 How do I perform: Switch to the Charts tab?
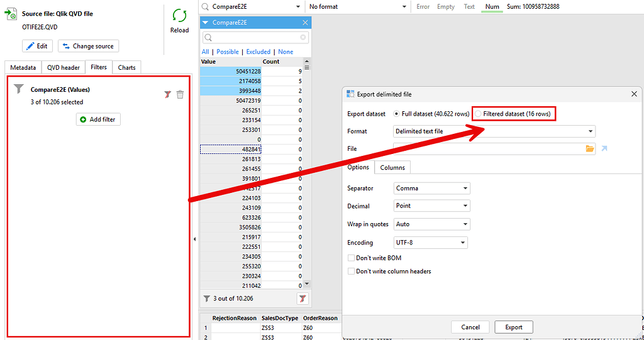(x=126, y=67)
